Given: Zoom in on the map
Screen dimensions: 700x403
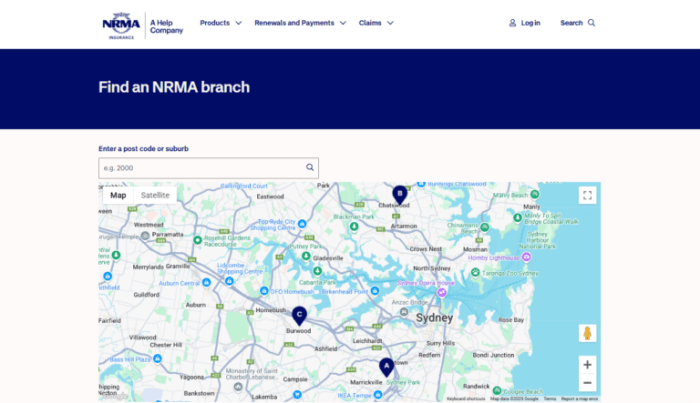Looking at the screenshot, I should (x=587, y=365).
